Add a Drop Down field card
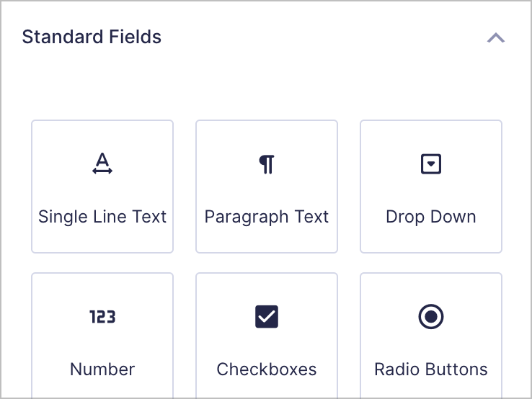The image size is (532, 399). [x=431, y=187]
